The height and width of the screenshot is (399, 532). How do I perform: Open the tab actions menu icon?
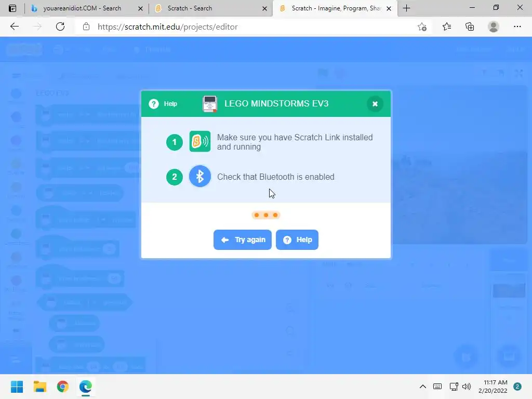pyautogui.click(x=12, y=8)
